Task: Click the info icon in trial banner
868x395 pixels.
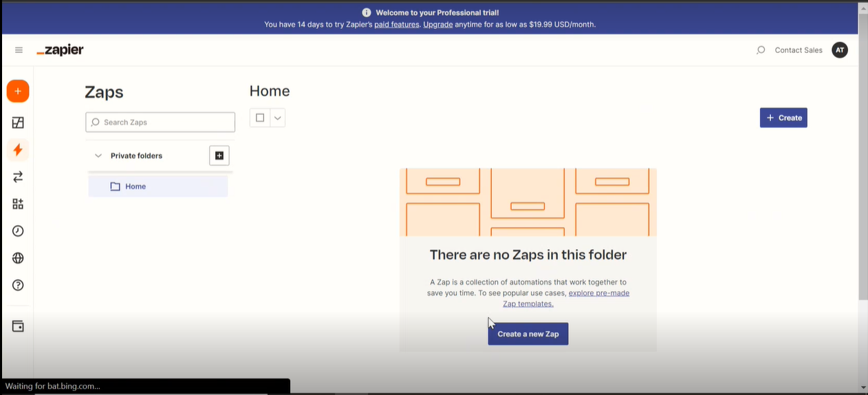Action: pyautogui.click(x=367, y=12)
